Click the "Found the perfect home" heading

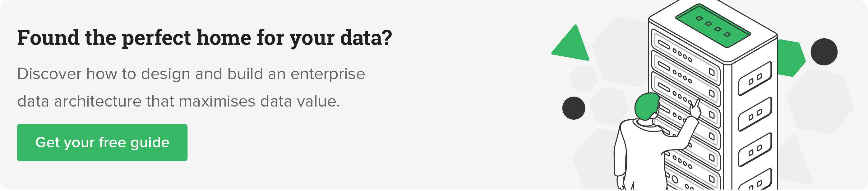click(204, 38)
